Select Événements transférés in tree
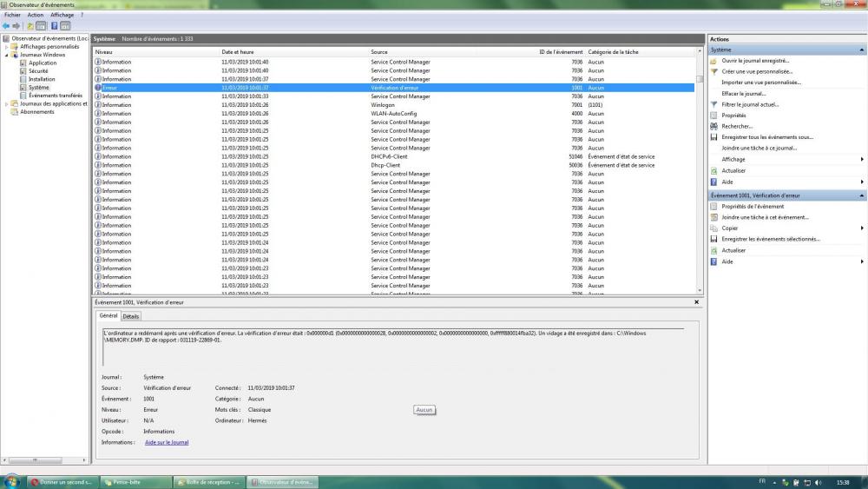The height and width of the screenshot is (489, 868). 56,96
